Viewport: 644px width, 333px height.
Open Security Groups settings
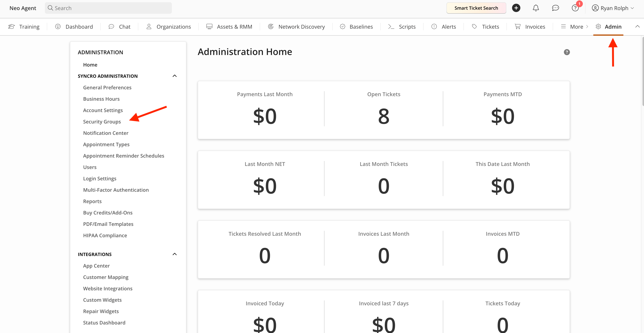tap(102, 121)
